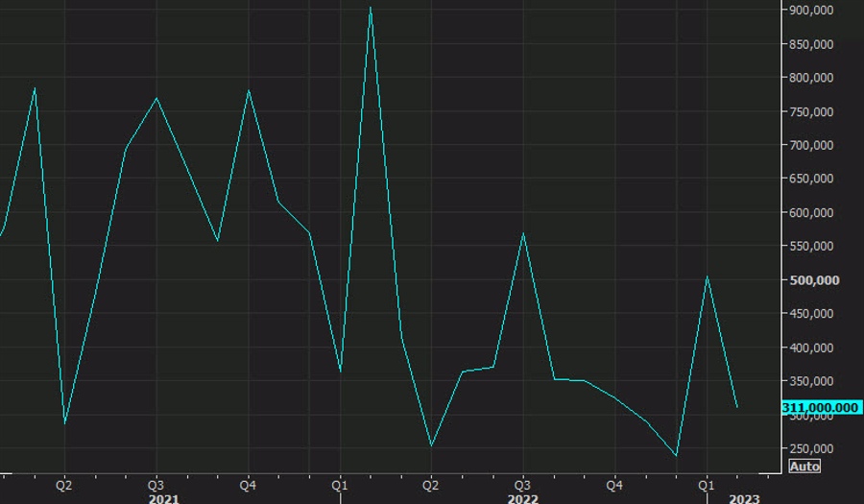Click the 600,000 axis label
The width and height of the screenshot is (864, 504).
point(811,212)
